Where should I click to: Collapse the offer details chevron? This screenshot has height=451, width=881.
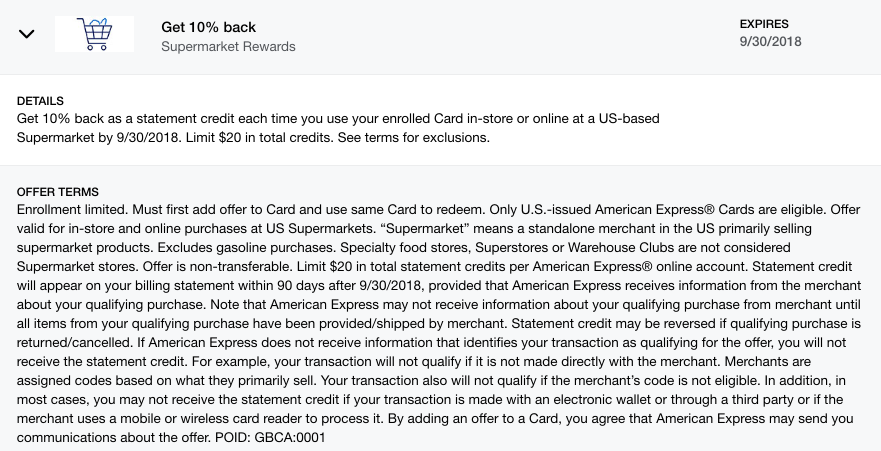28,34
